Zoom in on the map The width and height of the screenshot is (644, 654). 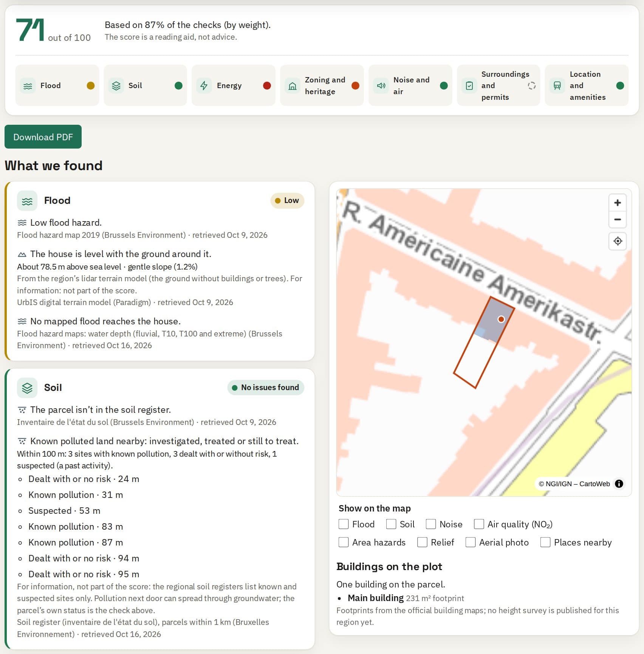(x=618, y=203)
